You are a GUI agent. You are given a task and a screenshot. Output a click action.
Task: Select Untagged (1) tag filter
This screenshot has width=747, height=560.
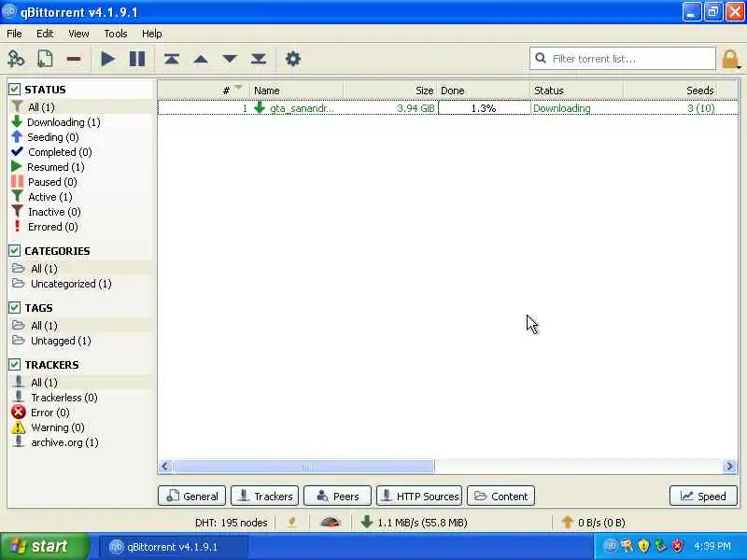[51, 341]
